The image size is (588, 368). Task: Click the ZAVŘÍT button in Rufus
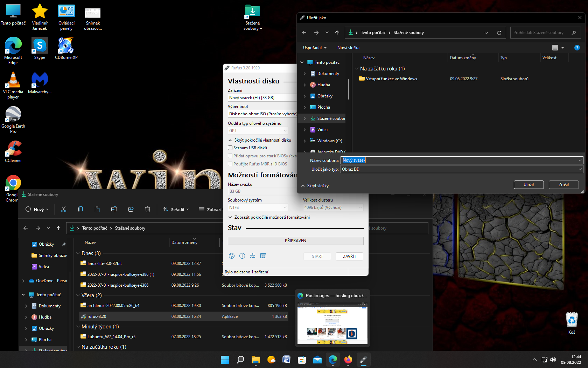pyautogui.click(x=349, y=256)
